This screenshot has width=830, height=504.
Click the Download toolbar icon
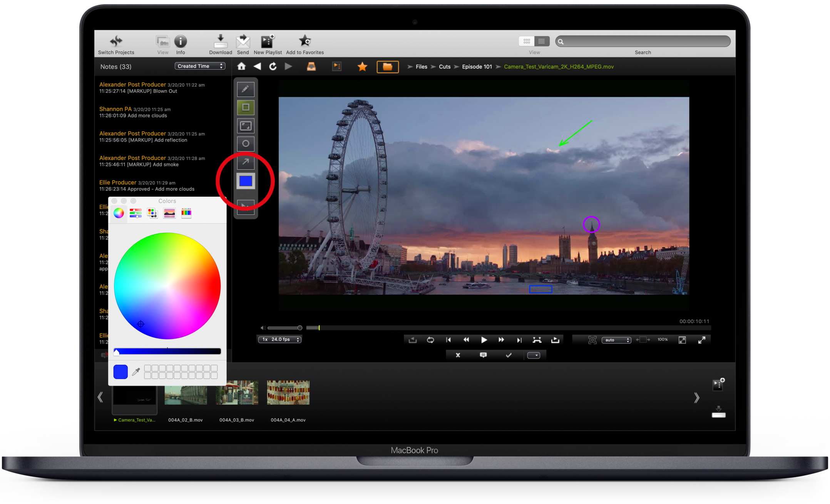coord(220,41)
